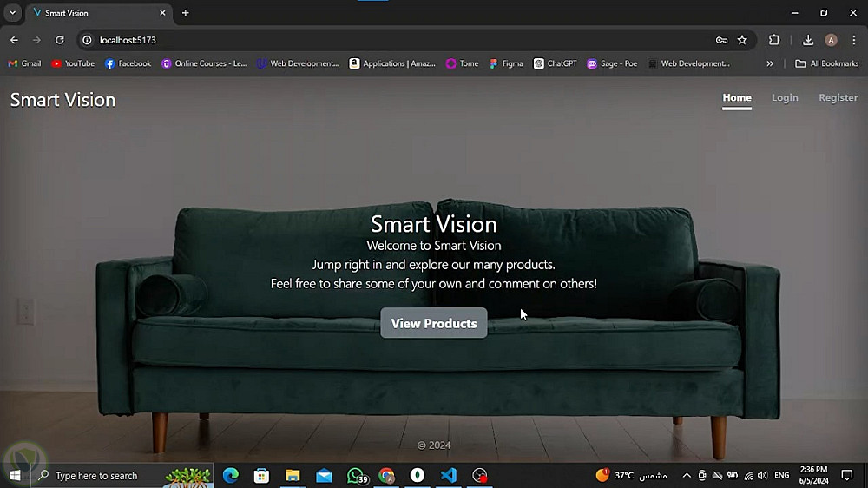Click the browser back arrow
Viewport: 868px width, 488px height.
click(14, 40)
